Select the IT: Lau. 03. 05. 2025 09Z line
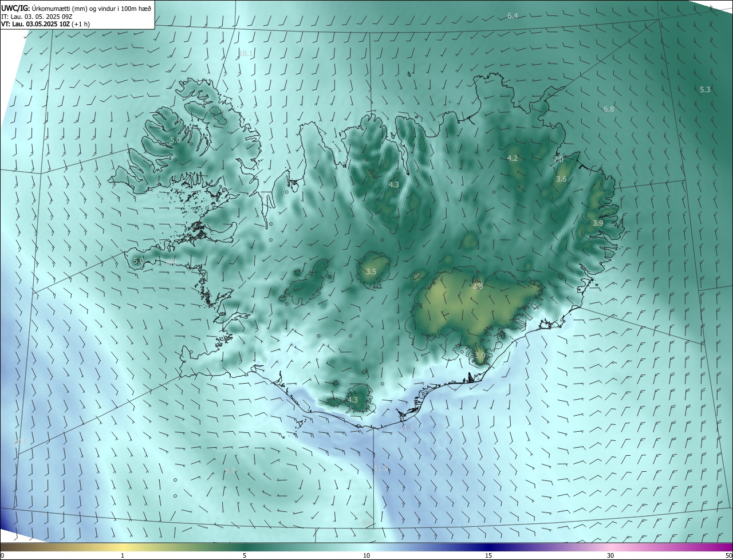 point(37,16)
